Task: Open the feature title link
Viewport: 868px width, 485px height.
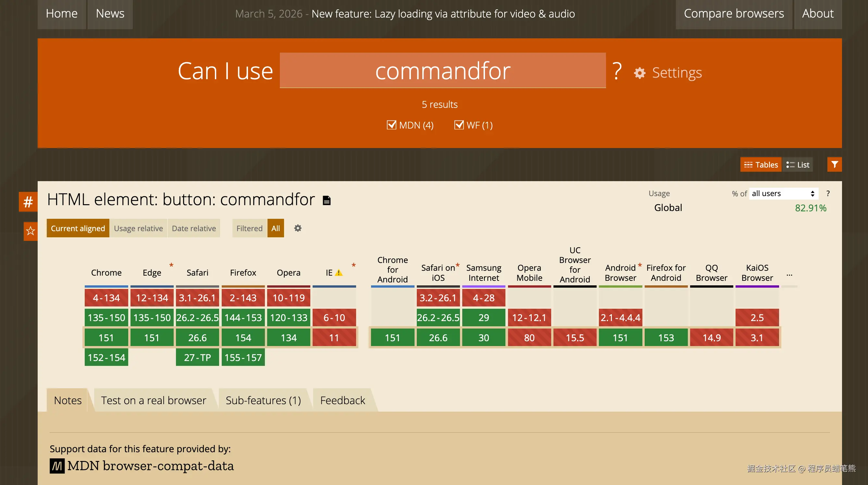Action: pyautogui.click(x=181, y=200)
